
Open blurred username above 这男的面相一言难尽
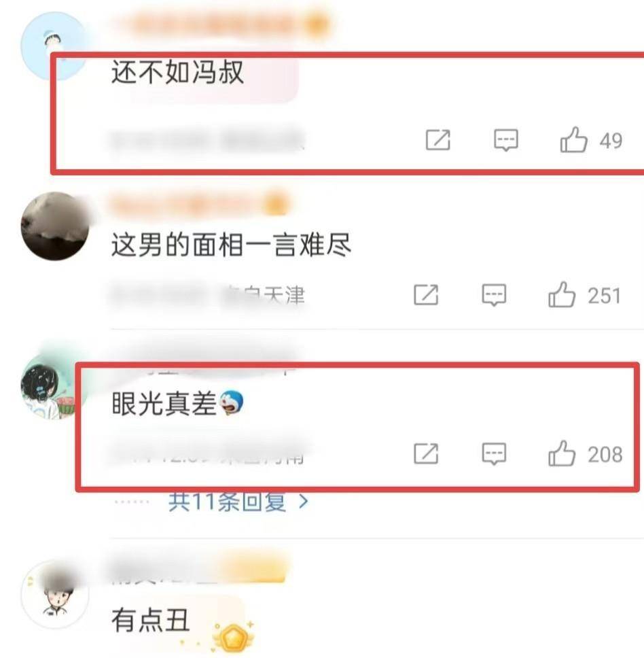(x=199, y=205)
